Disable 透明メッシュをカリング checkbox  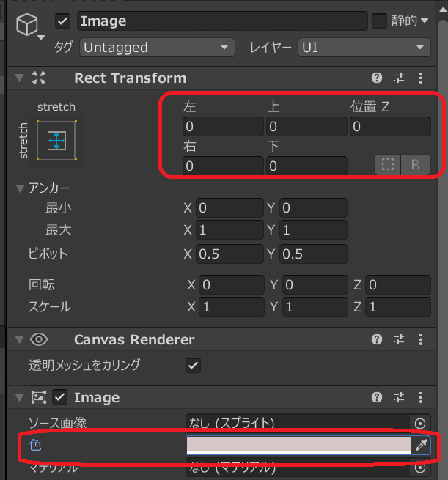(194, 364)
